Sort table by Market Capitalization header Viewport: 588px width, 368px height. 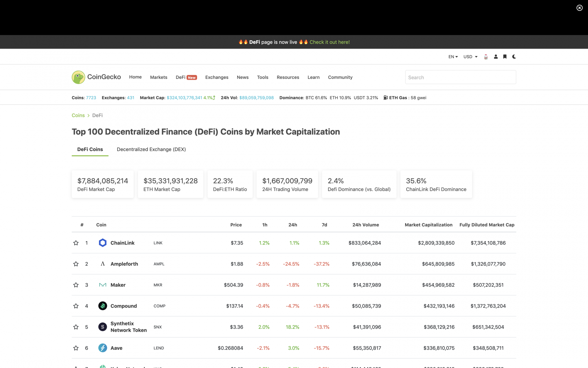tap(428, 225)
